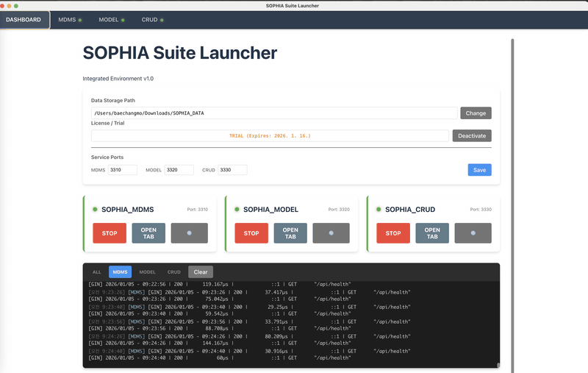
Task: Click the Data Storage Path field
Action: (274, 113)
